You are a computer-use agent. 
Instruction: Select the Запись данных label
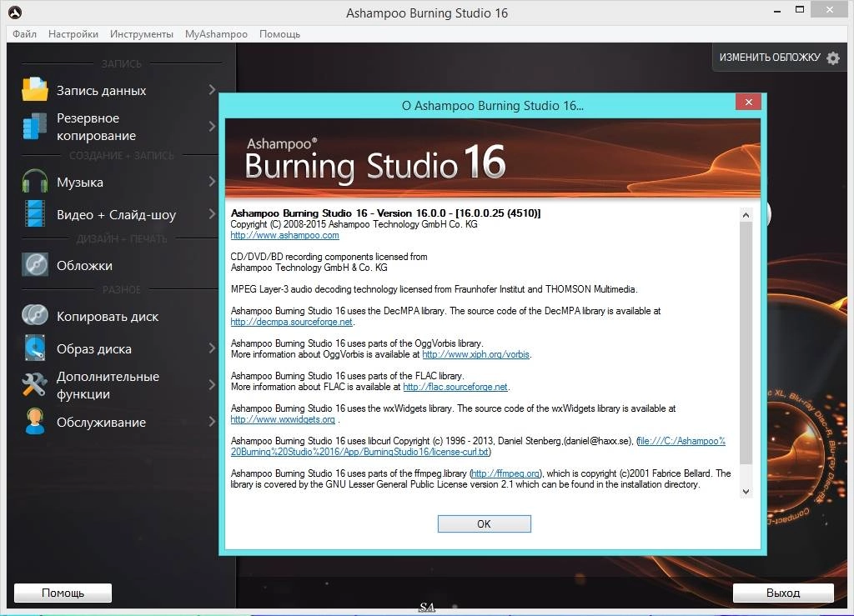point(101,90)
